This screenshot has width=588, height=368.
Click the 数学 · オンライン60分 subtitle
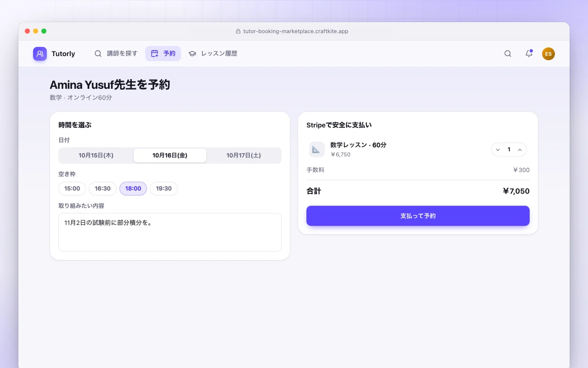click(81, 98)
